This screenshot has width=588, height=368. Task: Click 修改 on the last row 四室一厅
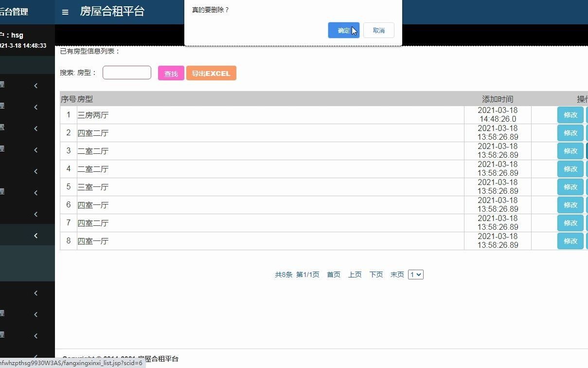coord(570,240)
